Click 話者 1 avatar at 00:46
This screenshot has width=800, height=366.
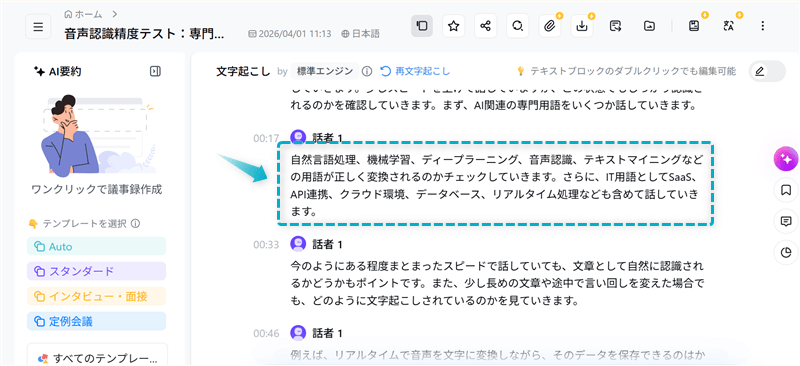click(297, 333)
